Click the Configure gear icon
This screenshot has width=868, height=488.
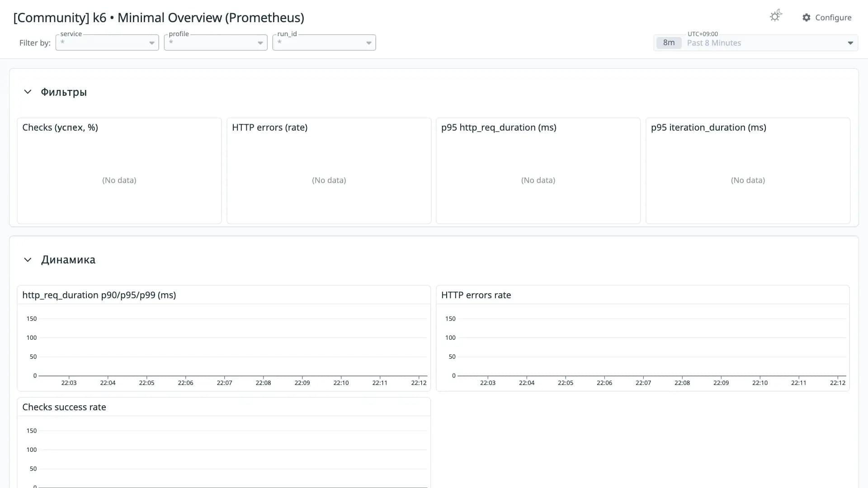point(807,18)
